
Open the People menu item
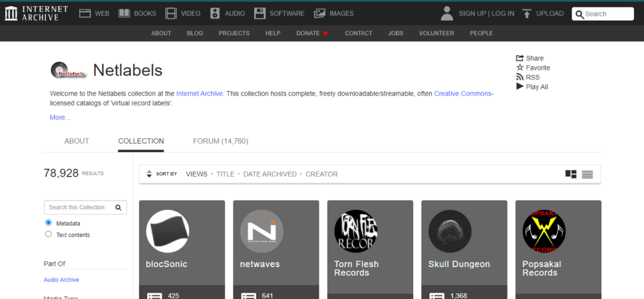[481, 33]
